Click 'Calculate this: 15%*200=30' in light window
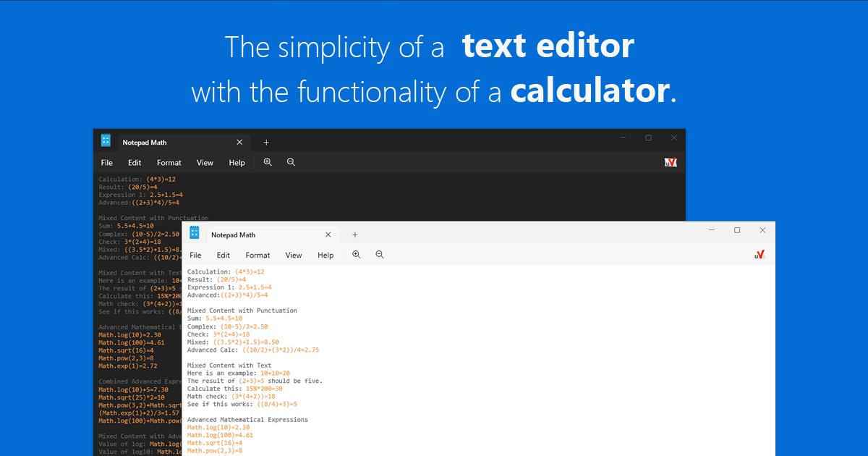868x456 pixels. point(235,389)
